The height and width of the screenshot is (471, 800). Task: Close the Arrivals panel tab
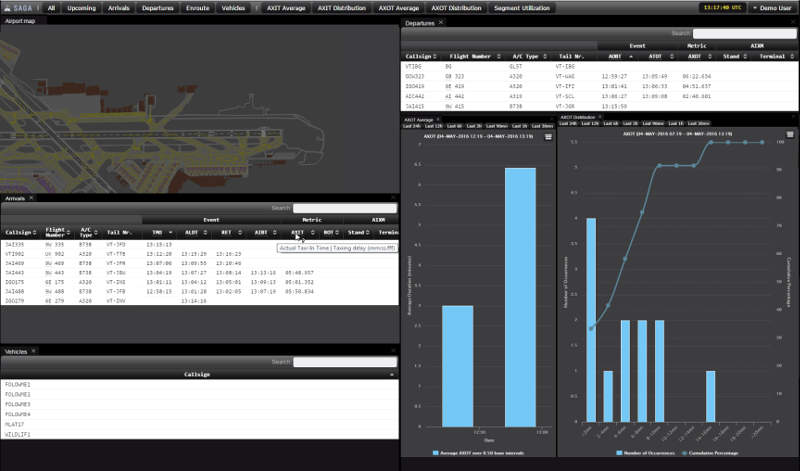[33, 199]
